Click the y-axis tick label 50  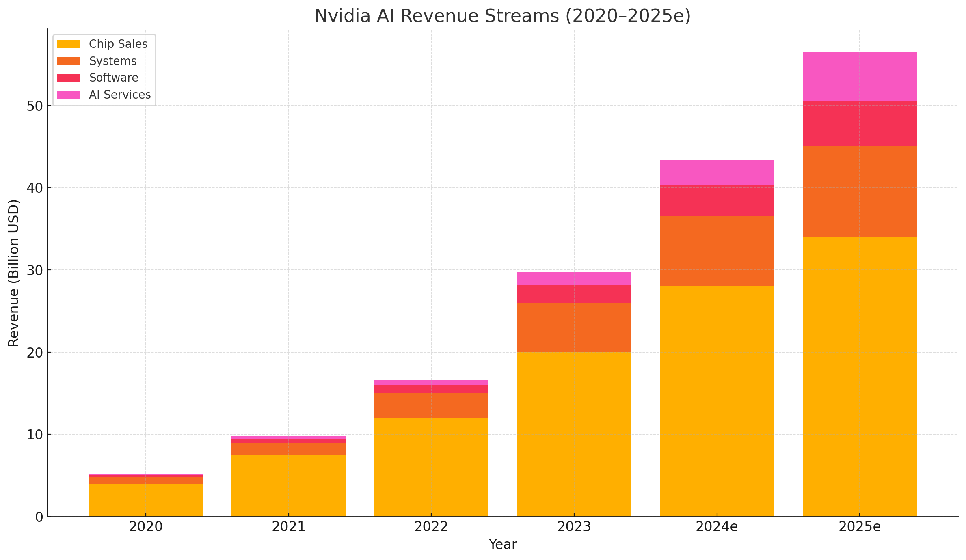(x=35, y=106)
